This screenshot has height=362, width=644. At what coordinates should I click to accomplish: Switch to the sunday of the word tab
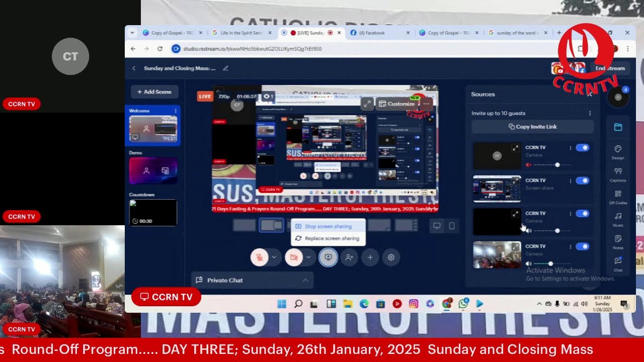(518, 33)
